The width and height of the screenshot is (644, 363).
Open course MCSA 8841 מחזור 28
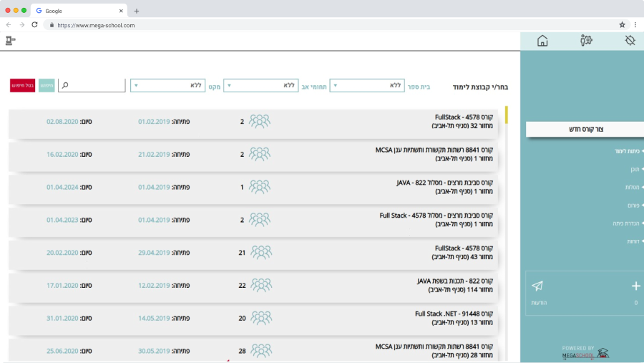(253, 351)
